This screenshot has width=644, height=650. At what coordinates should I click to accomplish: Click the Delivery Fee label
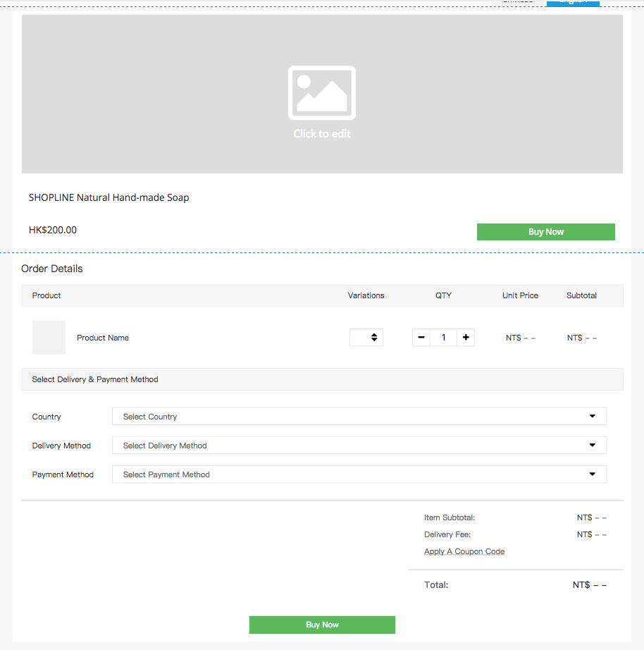tap(447, 534)
